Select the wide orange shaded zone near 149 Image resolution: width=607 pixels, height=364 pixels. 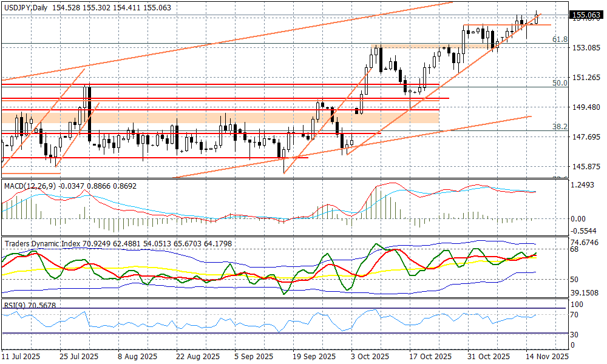pos(219,116)
